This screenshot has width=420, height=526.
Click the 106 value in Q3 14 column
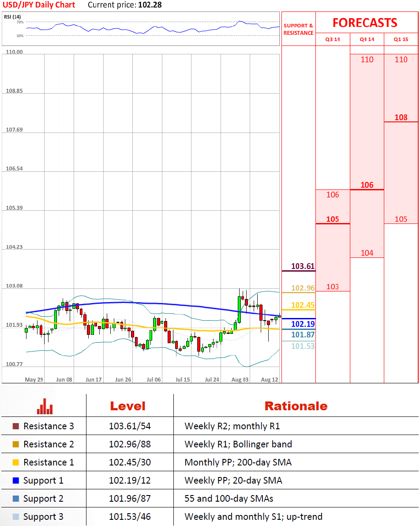[x=333, y=195]
